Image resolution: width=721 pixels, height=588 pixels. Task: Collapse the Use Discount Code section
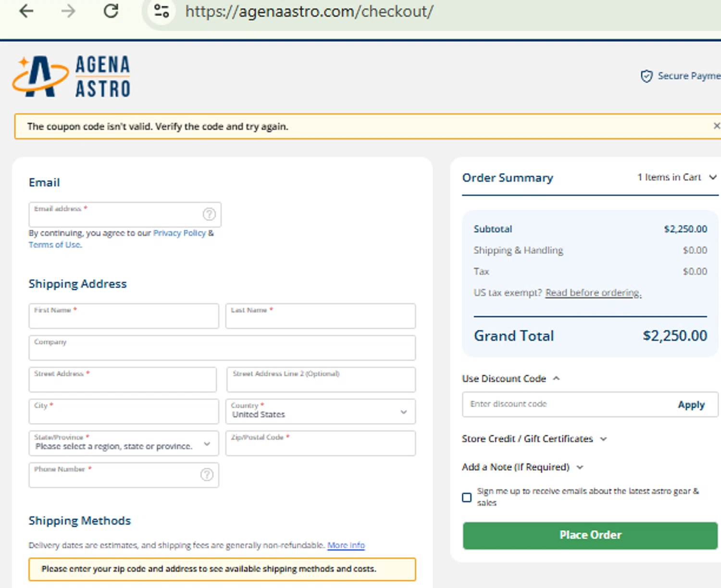[x=511, y=378]
